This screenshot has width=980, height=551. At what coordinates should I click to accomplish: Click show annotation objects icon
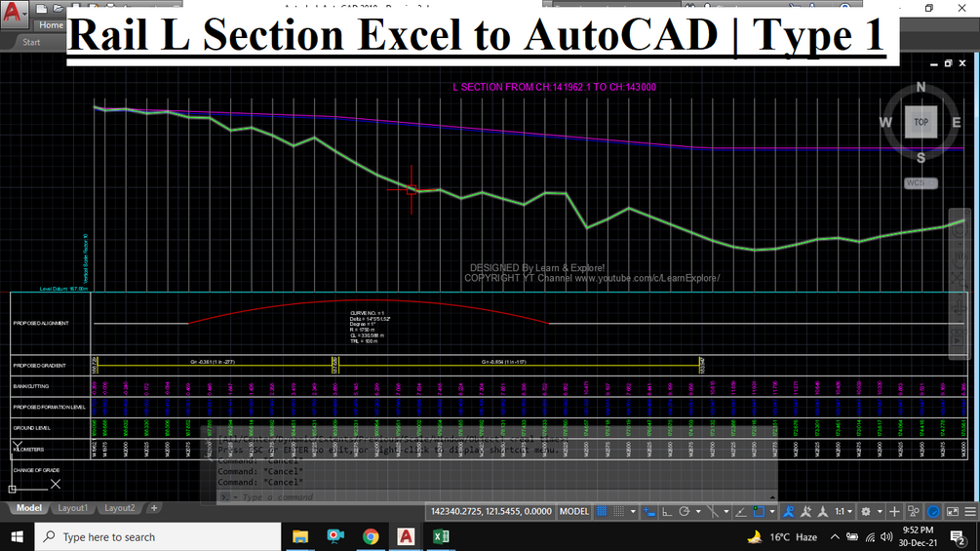pos(788,511)
